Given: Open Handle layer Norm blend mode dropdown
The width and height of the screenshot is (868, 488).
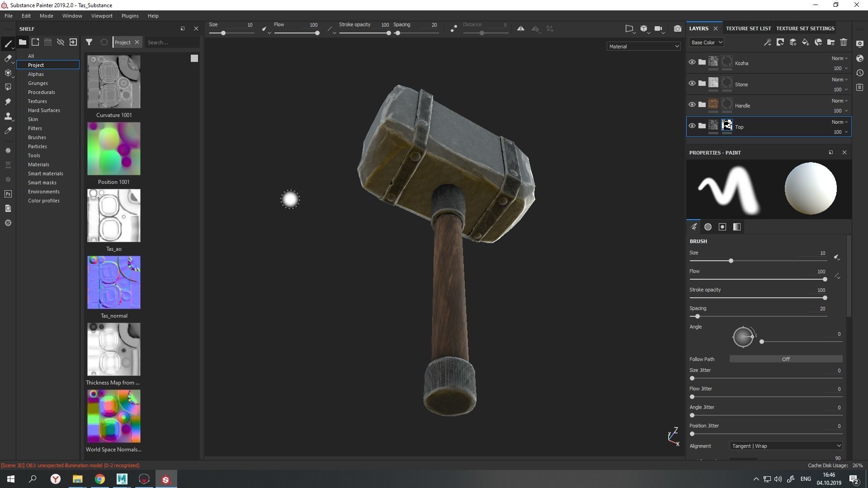Looking at the screenshot, I should click(x=840, y=101).
